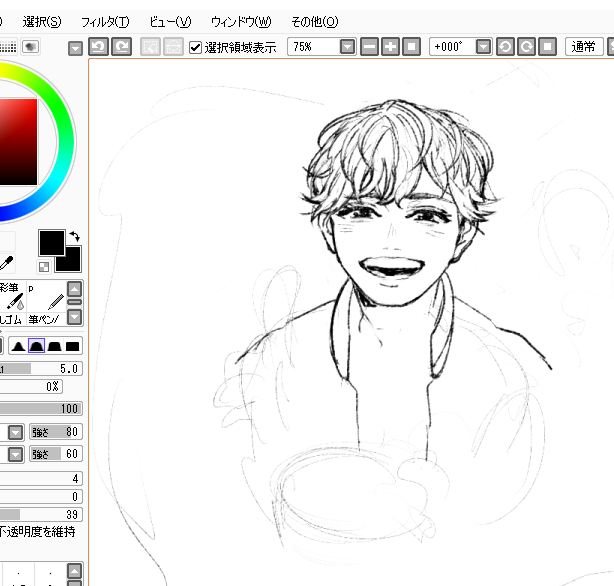Click the tool tray middle grip bar
Screen dimensions: 614x586
[x=74, y=302]
